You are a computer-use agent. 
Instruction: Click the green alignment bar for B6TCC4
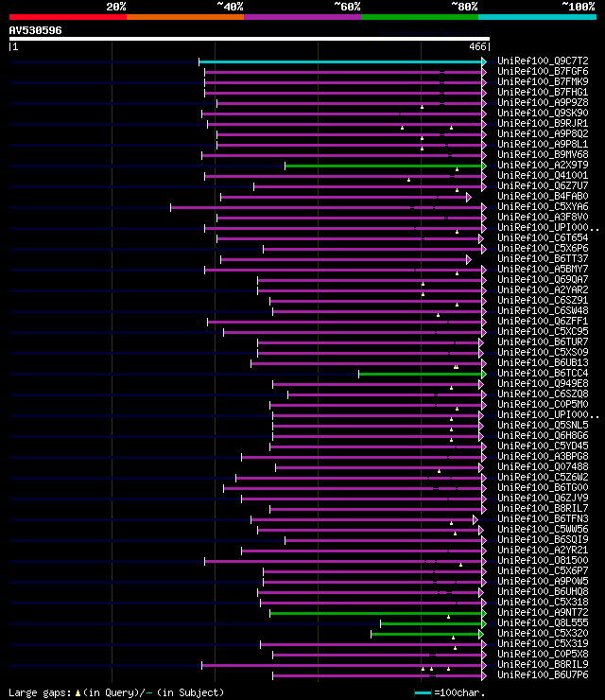[421, 374]
